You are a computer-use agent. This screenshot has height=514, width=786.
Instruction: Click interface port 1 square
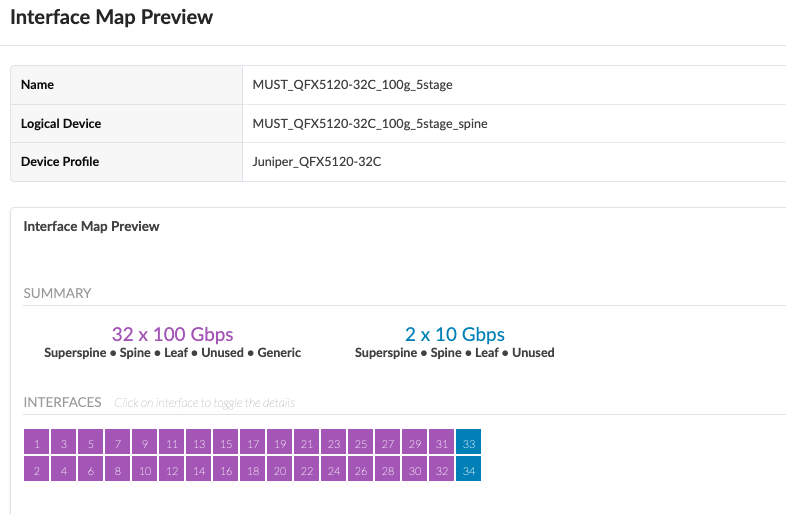[36, 443]
